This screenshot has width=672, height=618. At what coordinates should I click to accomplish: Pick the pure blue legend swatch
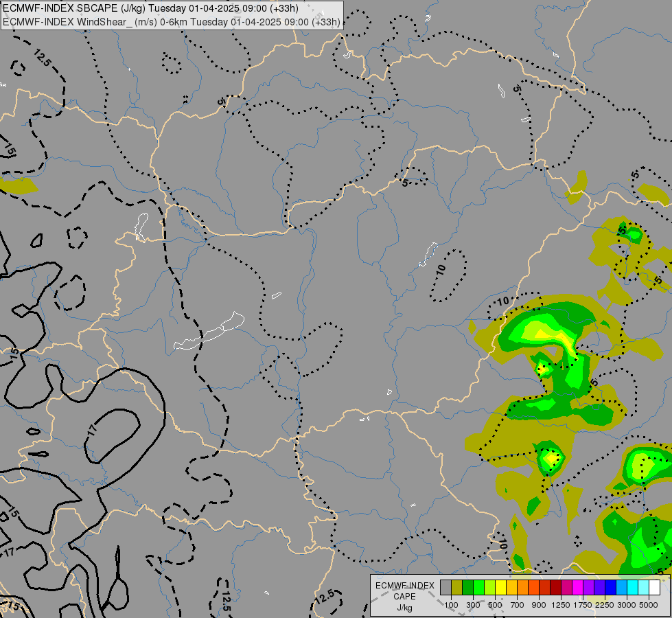(x=610, y=588)
